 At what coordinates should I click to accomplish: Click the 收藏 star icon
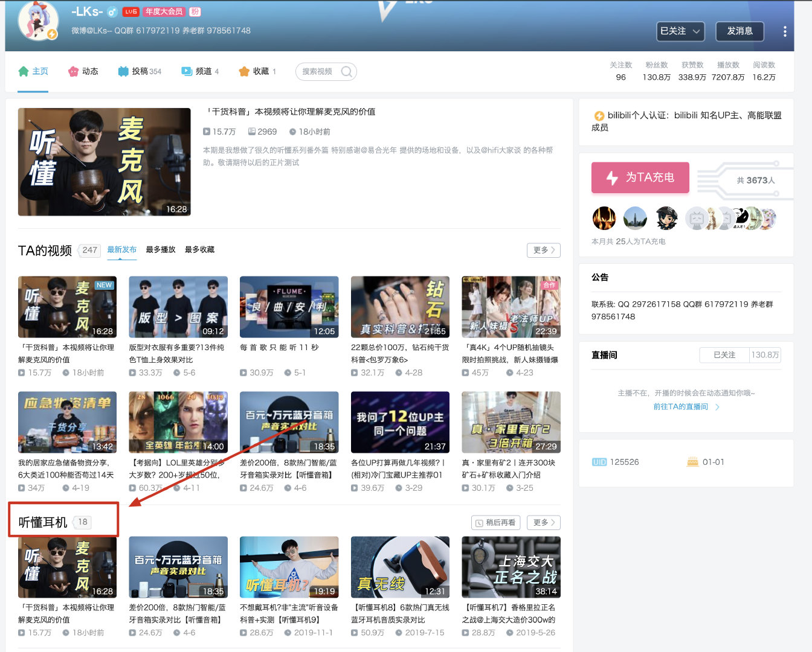(244, 71)
